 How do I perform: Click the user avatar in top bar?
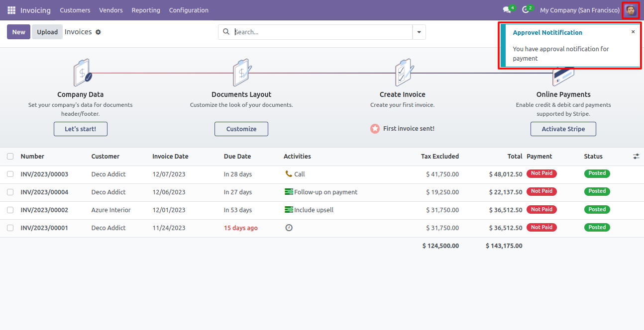point(631,10)
